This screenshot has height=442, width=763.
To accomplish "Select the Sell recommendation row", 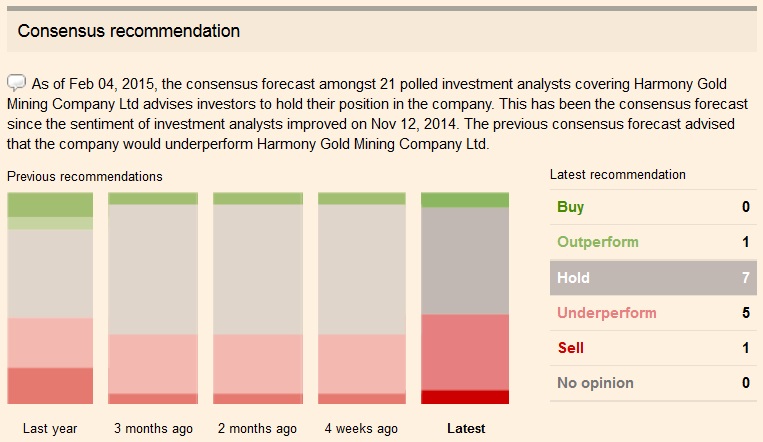I will [652, 348].
